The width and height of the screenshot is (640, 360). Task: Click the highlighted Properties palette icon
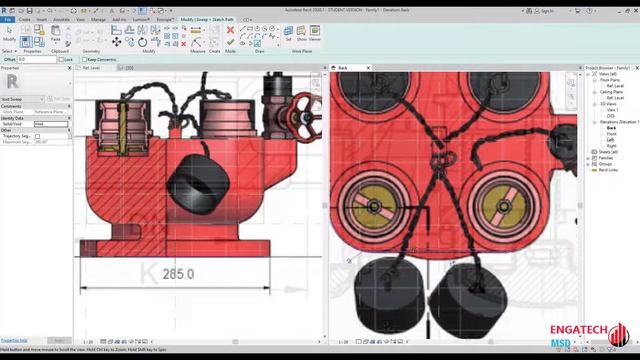click(25, 42)
